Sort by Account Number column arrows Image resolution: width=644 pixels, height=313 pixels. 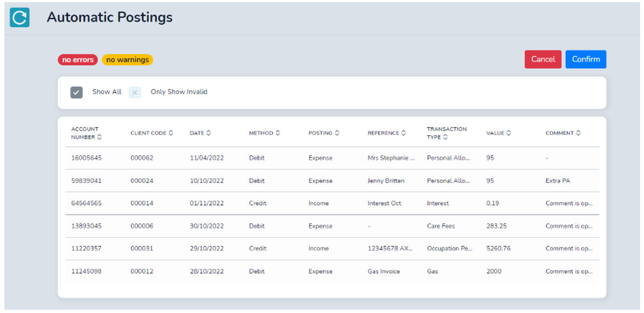point(99,138)
